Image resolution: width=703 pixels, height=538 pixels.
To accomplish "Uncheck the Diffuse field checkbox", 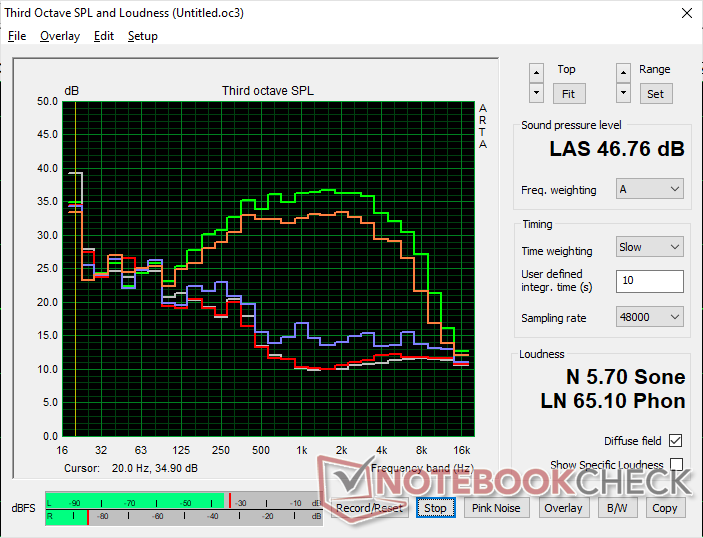I will pos(676,441).
